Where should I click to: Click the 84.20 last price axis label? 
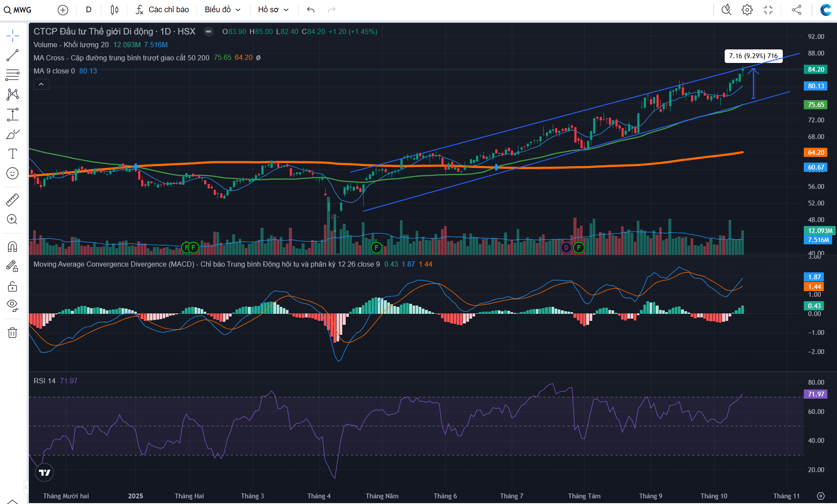point(816,70)
